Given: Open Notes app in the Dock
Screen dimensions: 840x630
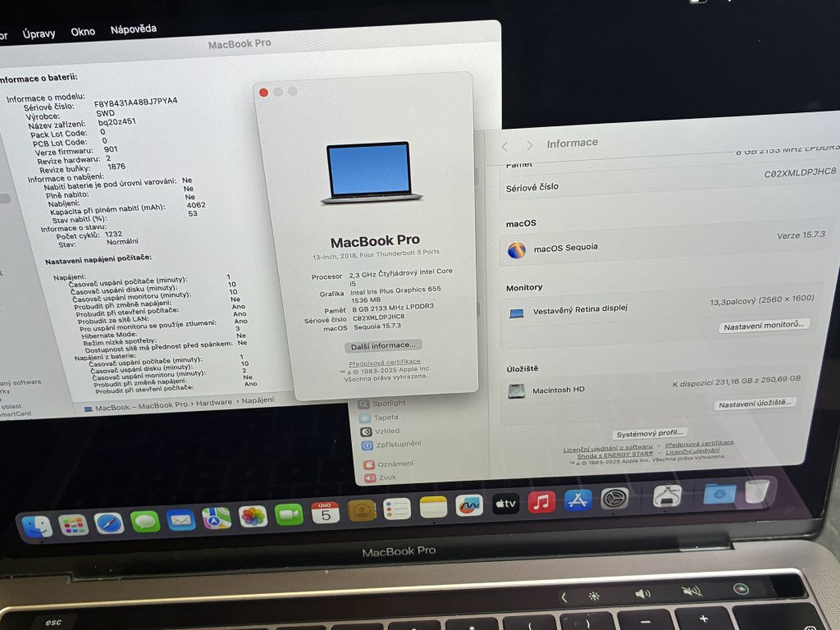Looking at the screenshot, I should pos(433,507).
